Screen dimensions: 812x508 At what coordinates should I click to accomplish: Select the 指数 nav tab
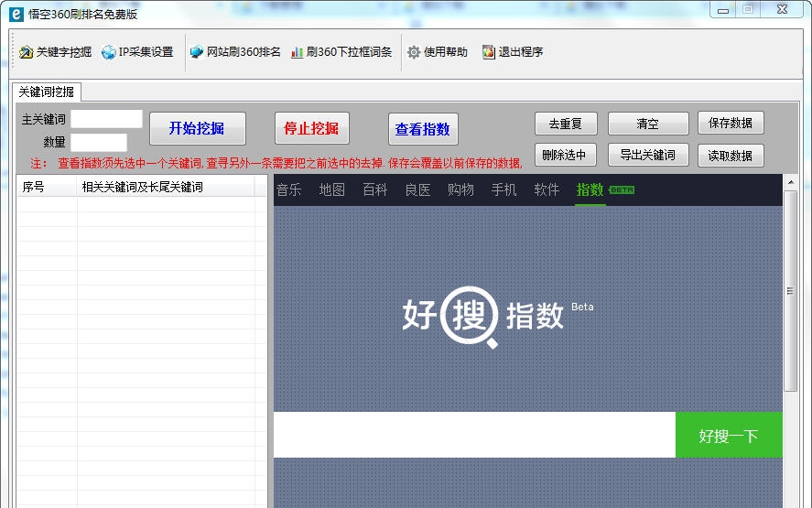tap(590, 190)
